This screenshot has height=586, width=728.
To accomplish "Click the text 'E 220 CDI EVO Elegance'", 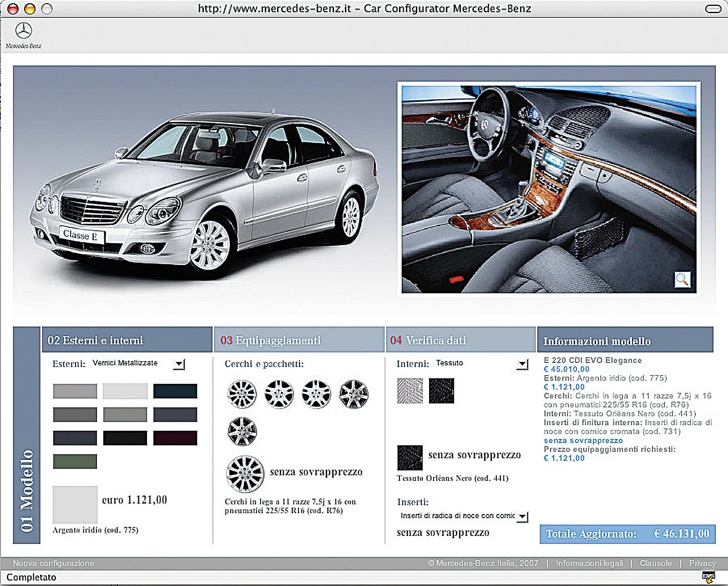I will pyautogui.click(x=593, y=360).
